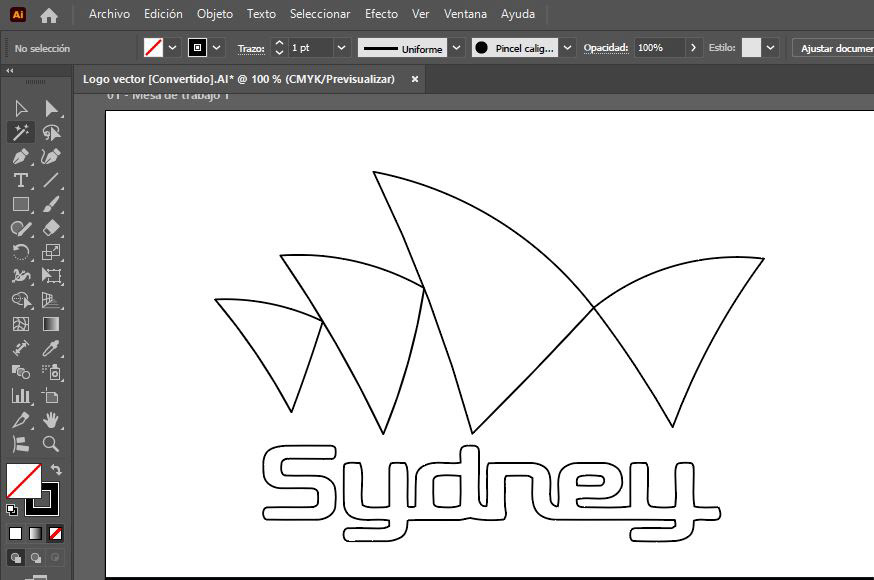Activate the Hand tool
The image size is (874, 580).
point(51,420)
